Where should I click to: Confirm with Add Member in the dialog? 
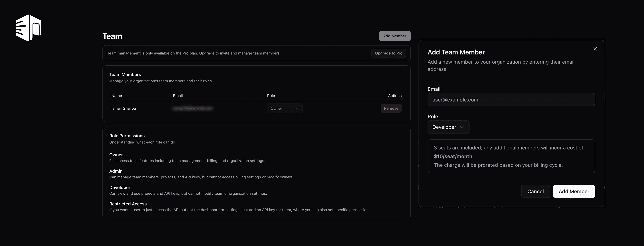click(x=574, y=191)
